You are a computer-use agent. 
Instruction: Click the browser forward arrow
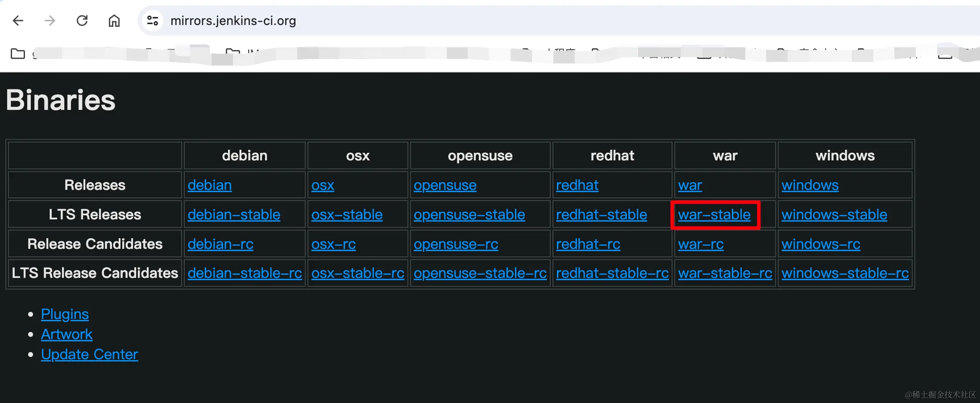[x=50, y=21]
